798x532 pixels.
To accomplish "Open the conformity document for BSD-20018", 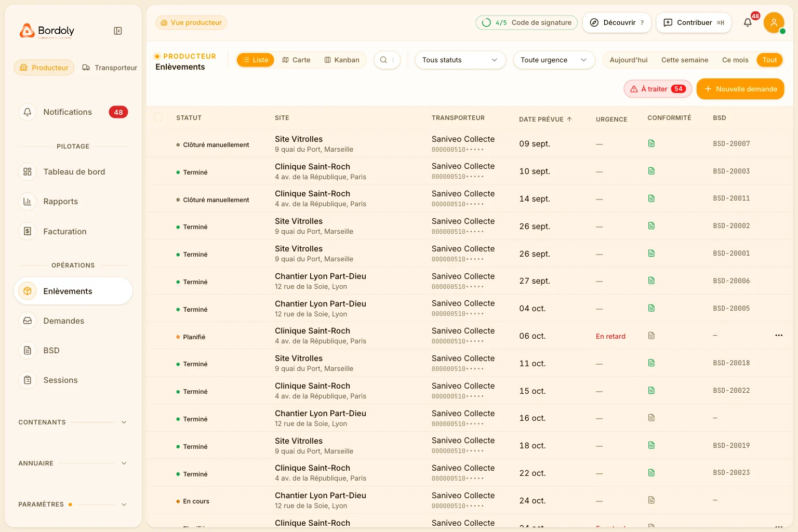I will (651, 363).
